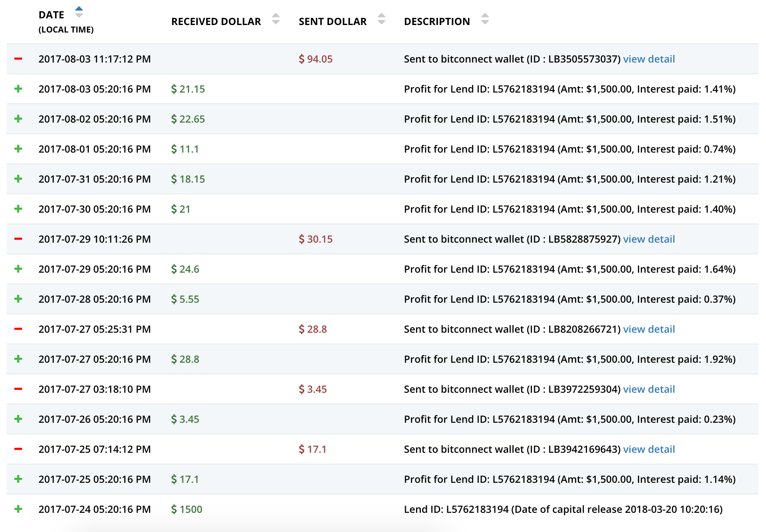Click green plus icon for $1500 lend row
Screen dimensions: 766x532
coord(18,509)
